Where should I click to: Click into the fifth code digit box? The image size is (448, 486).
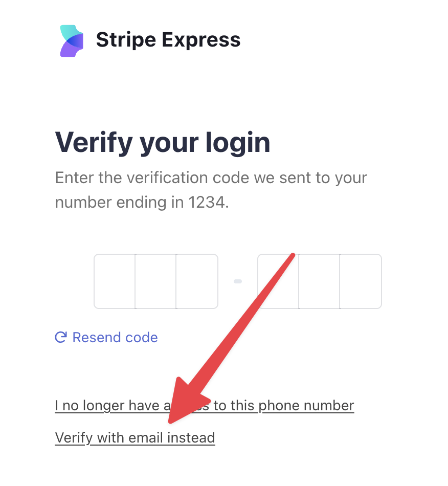[319, 281]
